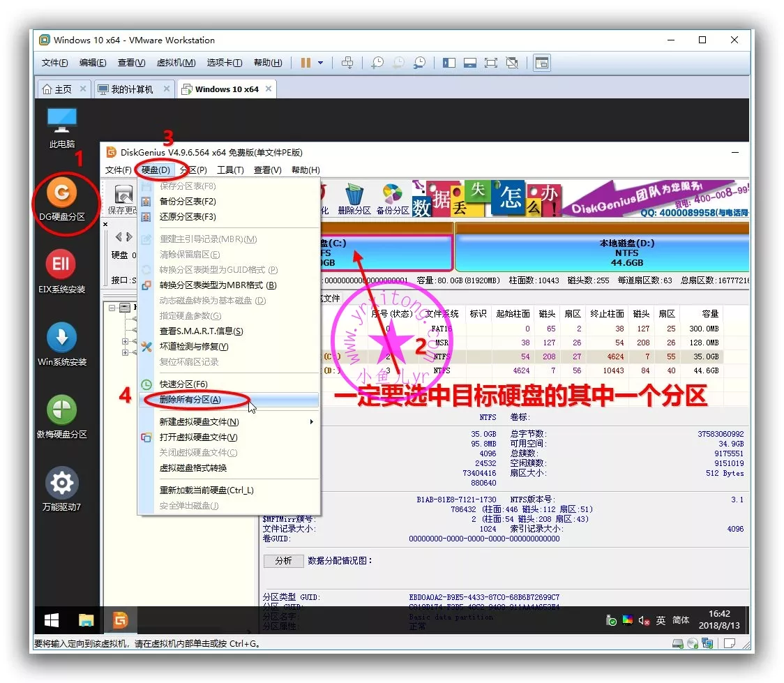Image resolution: width=784 pixels, height=683 pixels.
Task: Choose 还原分区表(F3) from the menu
Action: tap(229, 216)
